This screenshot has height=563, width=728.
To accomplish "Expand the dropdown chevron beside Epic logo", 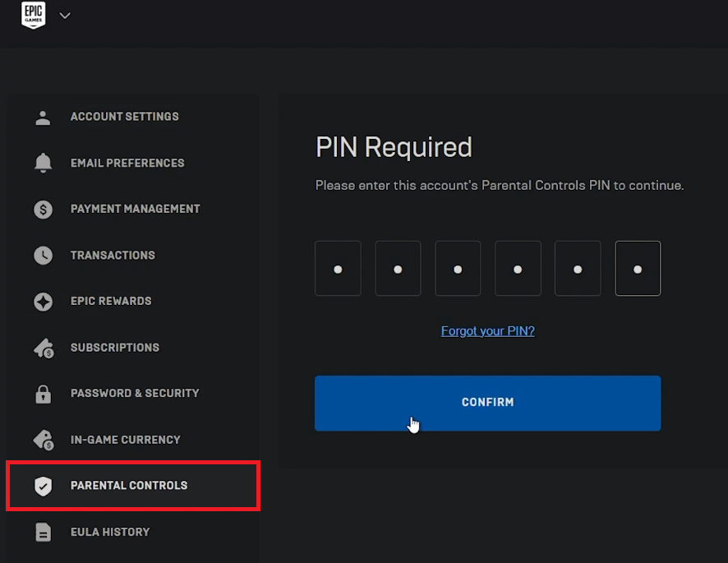I will coord(65,15).
